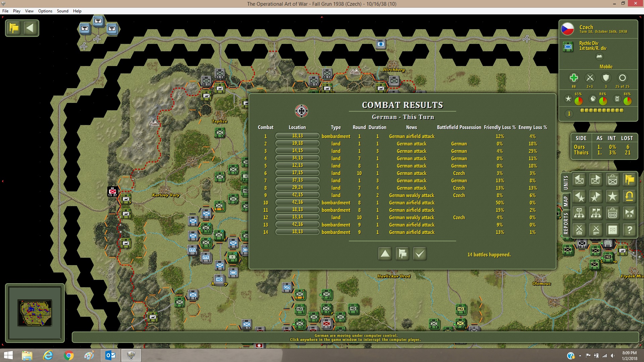Click the yellow undo arrow icon
Image resolution: width=644 pixels, height=362 pixels.
629,196
